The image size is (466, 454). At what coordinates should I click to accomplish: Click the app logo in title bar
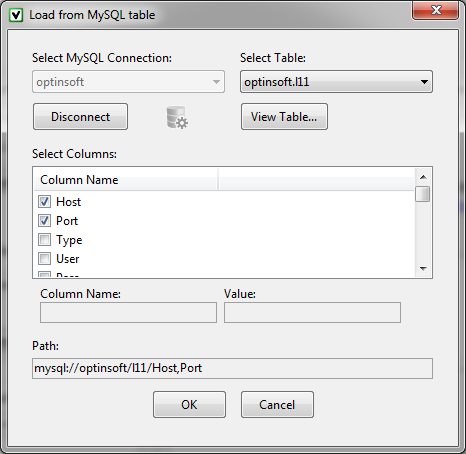tap(16, 15)
